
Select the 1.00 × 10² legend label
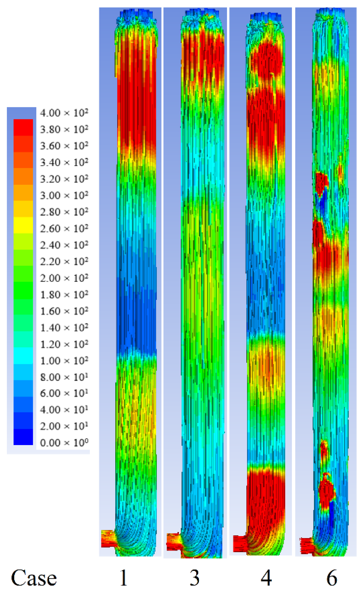click(x=64, y=360)
